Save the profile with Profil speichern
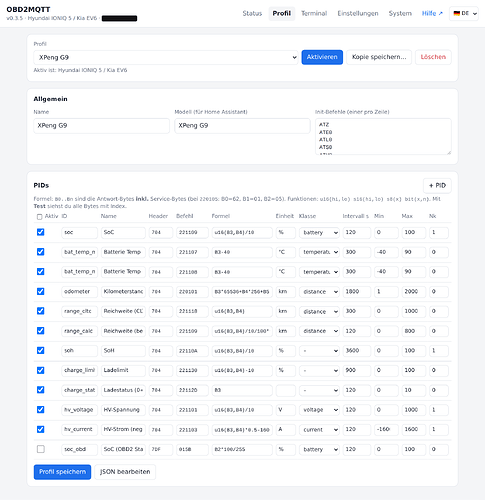485x500 pixels. click(62, 472)
